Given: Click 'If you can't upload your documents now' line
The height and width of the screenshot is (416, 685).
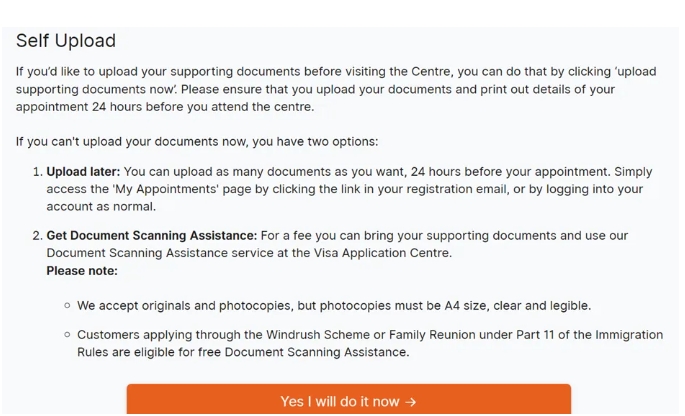Looking at the screenshot, I should pos(197,141).
